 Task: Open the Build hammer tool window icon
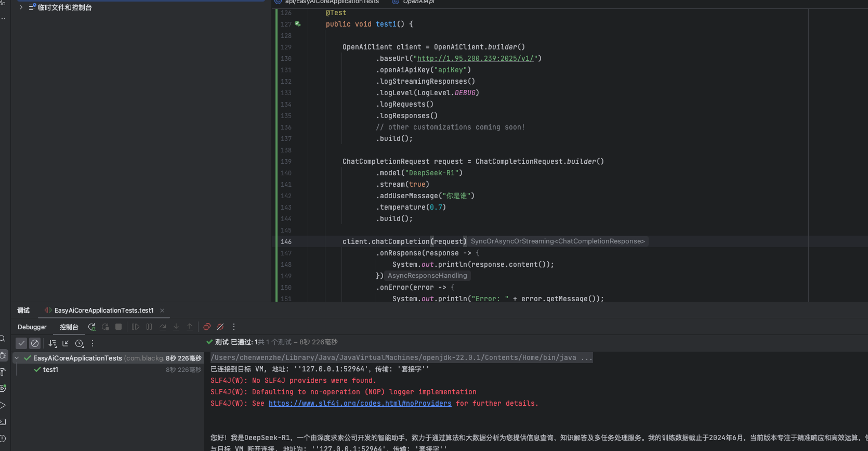(x=3, y=372)
